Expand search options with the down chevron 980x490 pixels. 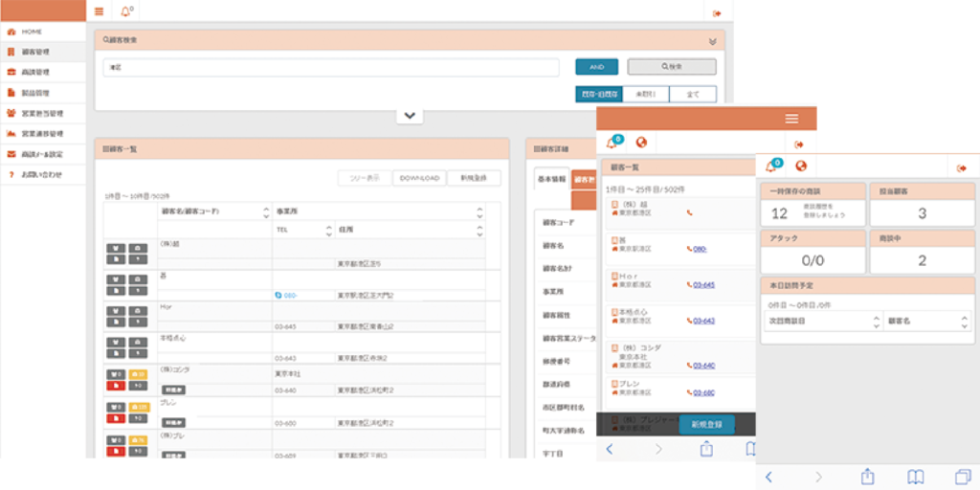tap(409, 116)
